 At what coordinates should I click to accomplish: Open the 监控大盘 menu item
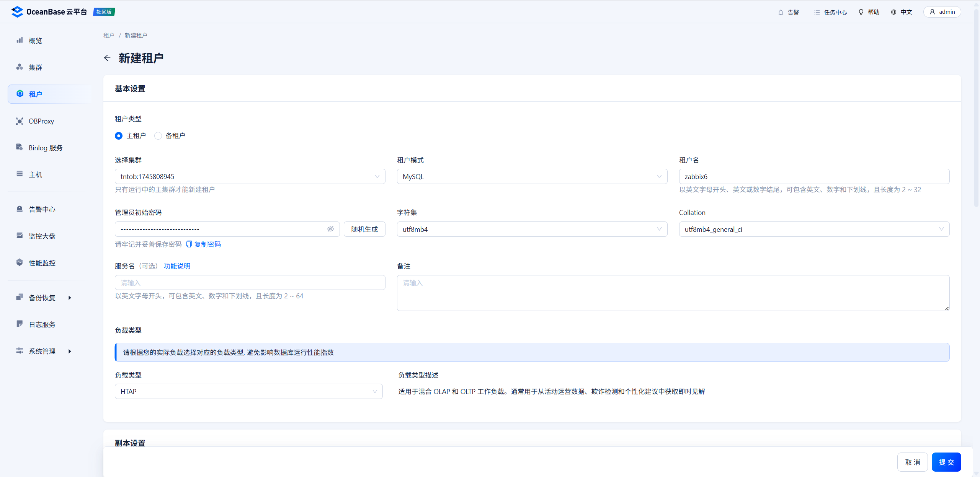pos(42,236)
